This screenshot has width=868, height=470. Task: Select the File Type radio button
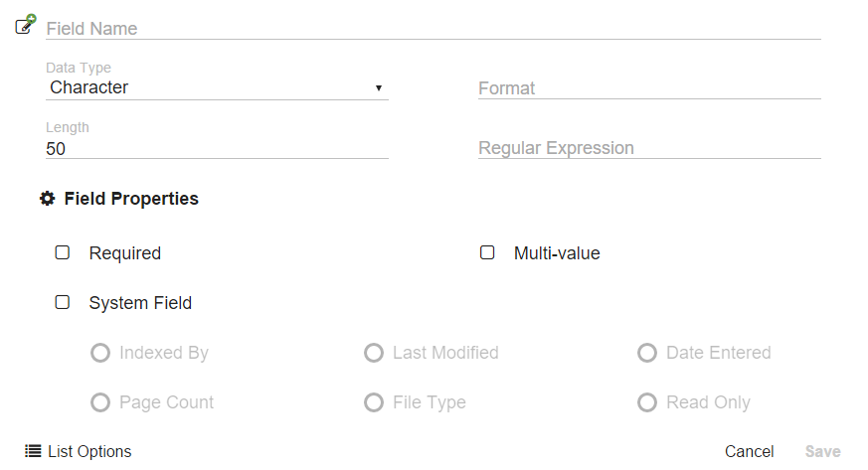[374, 402]
